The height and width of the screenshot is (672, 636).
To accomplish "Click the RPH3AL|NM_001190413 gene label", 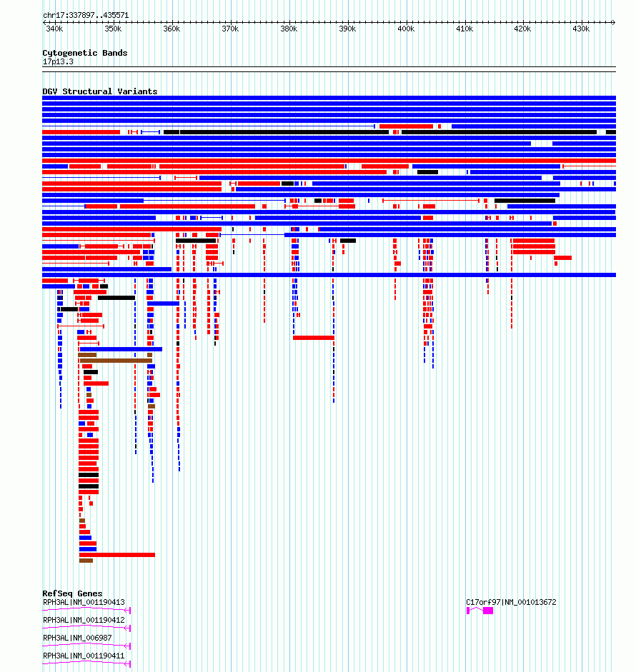I will click(84, 602).
